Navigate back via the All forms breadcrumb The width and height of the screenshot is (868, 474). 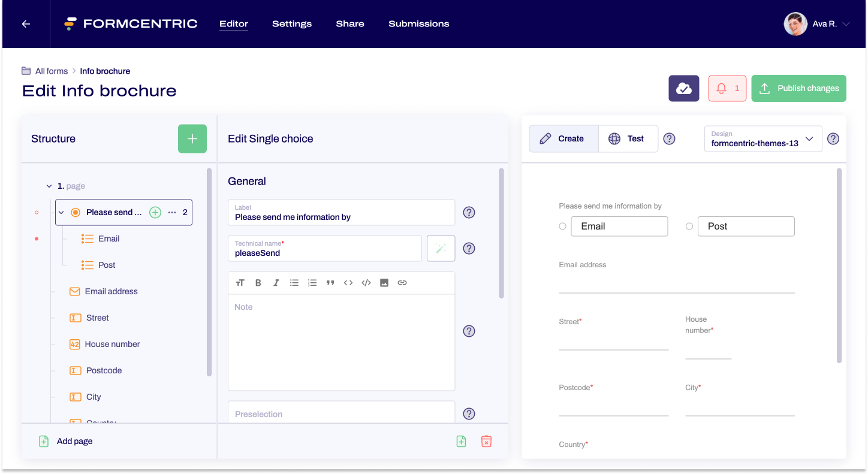(x=52, y=71)
